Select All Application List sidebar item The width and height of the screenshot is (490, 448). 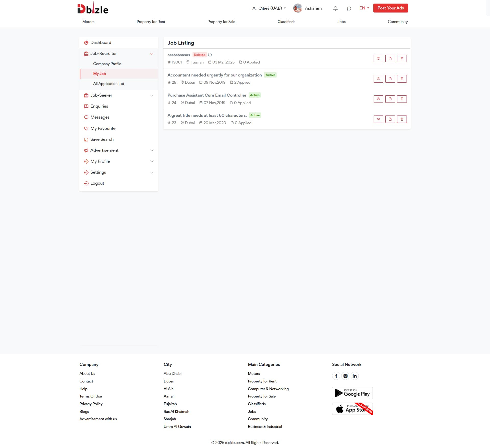click(108, 84)
